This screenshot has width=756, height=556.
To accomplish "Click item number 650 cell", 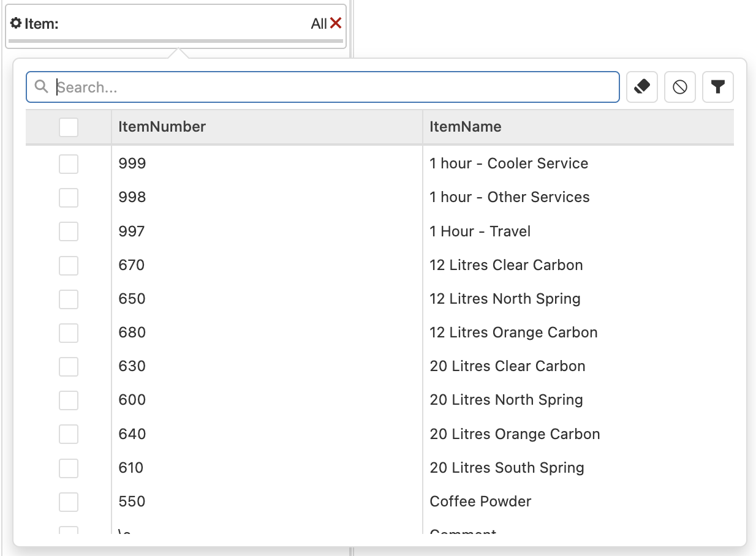I will pos(132,299).
